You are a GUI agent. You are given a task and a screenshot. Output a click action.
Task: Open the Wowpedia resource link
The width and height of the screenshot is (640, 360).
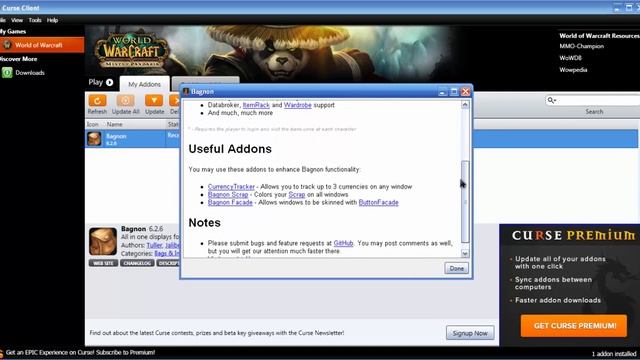coord(573,70)
